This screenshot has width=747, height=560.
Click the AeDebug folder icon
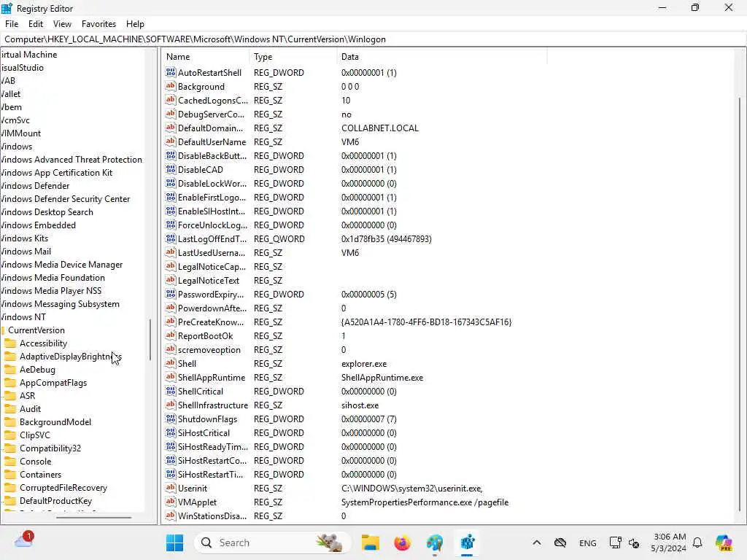coord(10,370)
